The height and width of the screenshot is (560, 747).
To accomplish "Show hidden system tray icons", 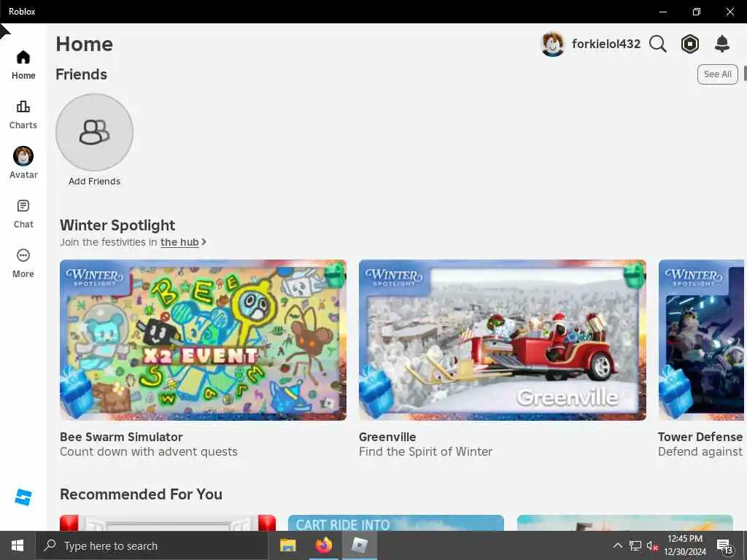I will coord(617,545).
